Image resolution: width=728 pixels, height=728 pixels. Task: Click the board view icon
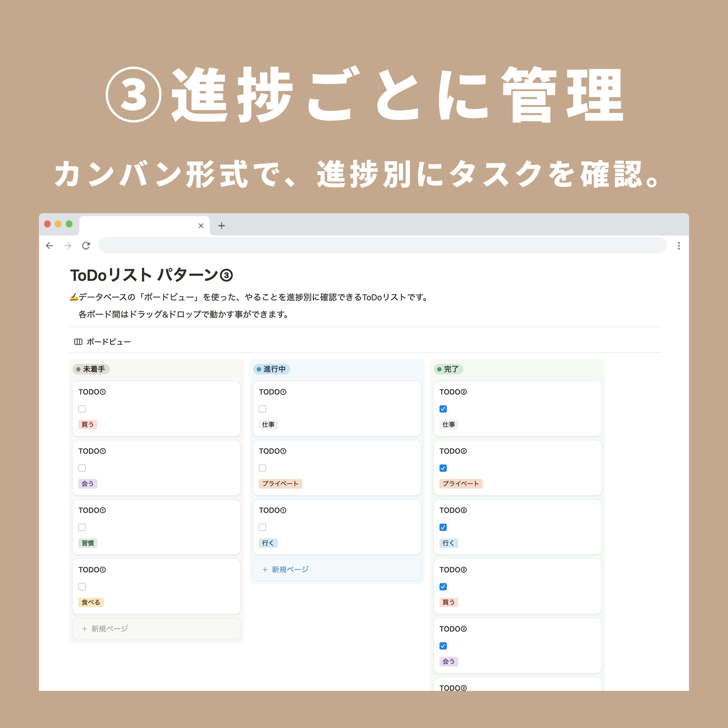tap(78, 342)
